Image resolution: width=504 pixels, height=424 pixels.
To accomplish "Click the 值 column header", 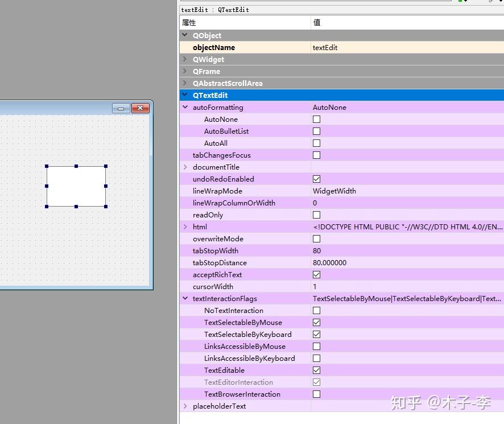I will coord(407,23).
